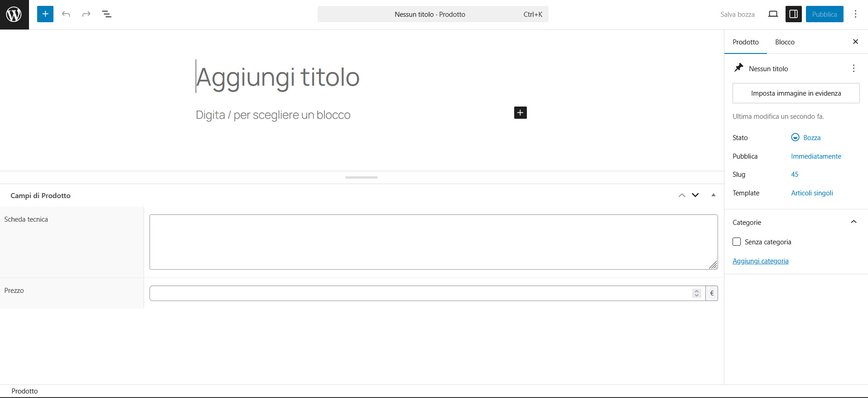Click the Prodotto breadcrumb in footer
The image size is (868, 398).
coord(24,391)
